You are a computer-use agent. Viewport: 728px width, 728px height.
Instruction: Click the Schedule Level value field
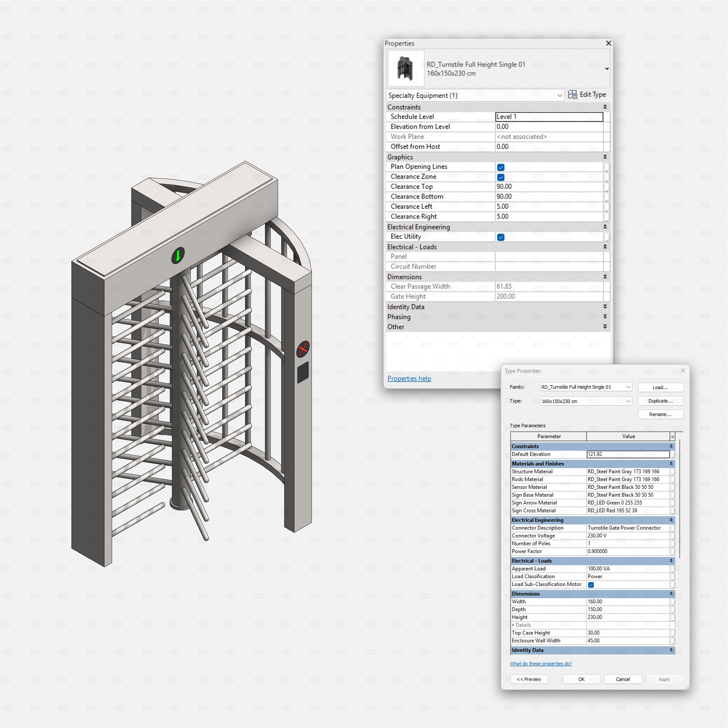[549, 117]
